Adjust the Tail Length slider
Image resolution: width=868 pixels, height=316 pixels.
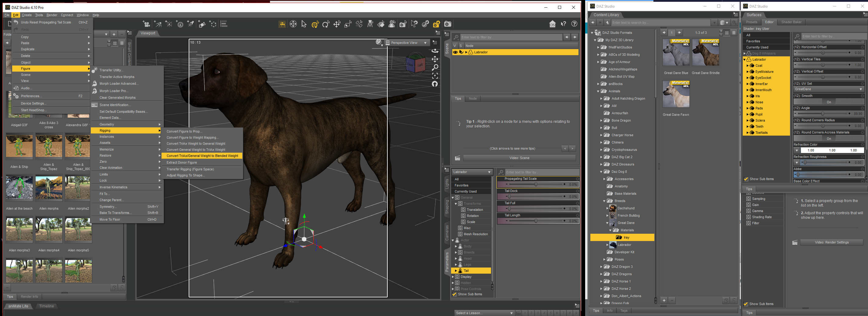pos(536,221)
